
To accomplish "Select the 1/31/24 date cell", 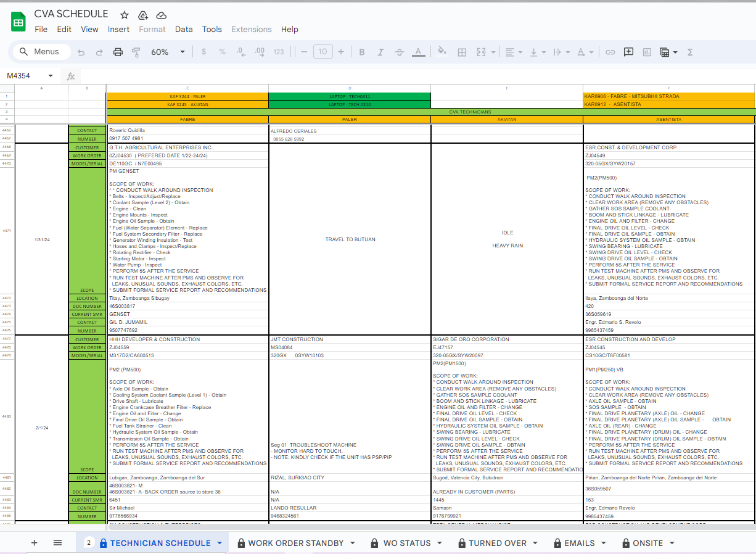I will click(41, 239).
